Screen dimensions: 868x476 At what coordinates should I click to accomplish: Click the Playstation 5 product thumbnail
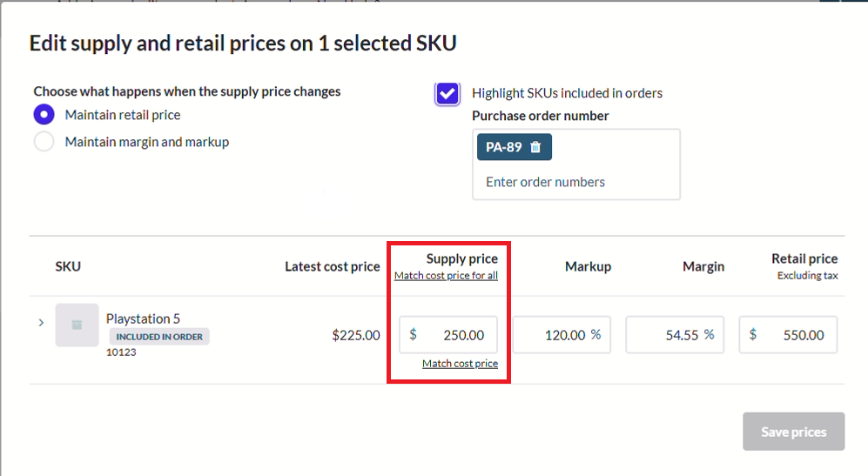[x=77, y=325]
